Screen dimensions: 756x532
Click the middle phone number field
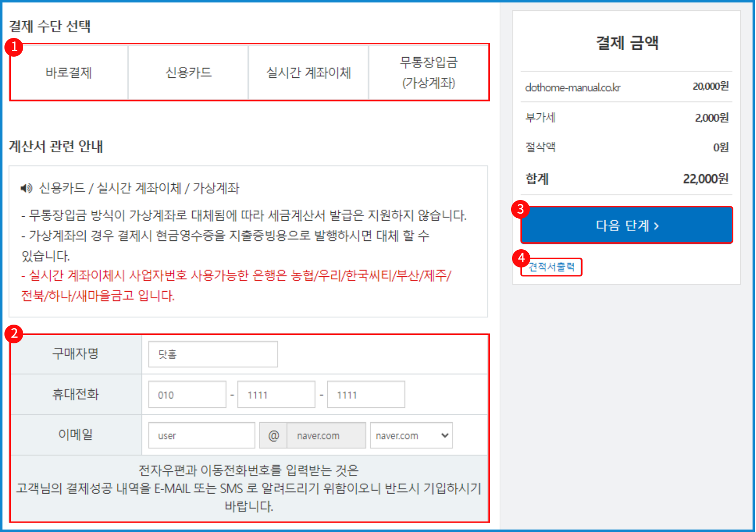pyautogui.click(x=276, y=395)
